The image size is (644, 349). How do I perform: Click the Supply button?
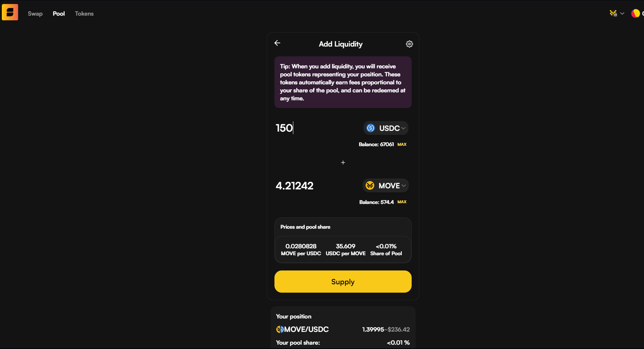coord(343,281)
